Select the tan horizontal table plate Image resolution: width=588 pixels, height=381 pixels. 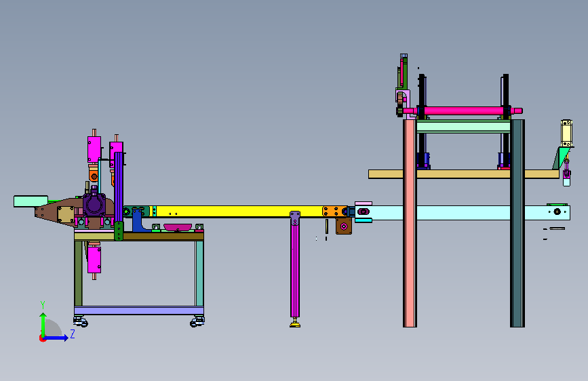(463, 174)
